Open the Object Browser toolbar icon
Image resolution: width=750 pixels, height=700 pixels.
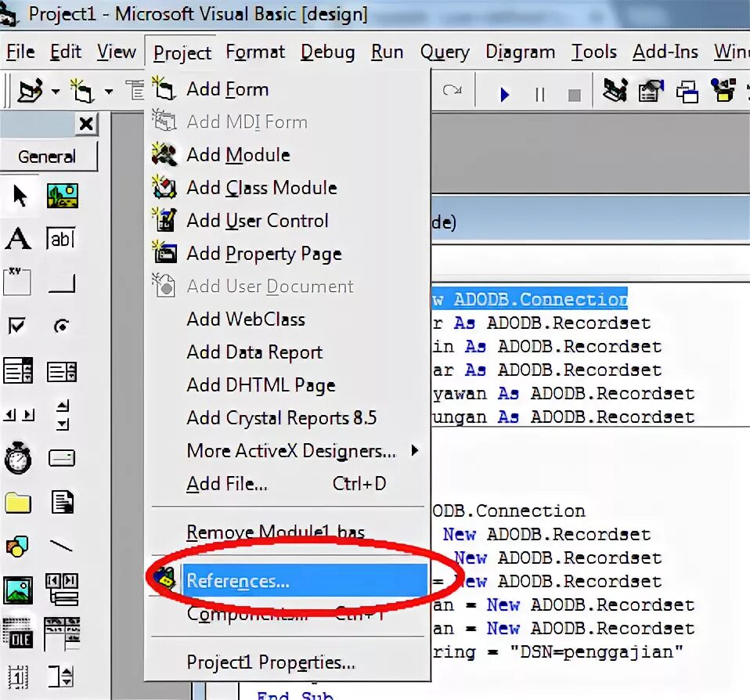(723, 90)
